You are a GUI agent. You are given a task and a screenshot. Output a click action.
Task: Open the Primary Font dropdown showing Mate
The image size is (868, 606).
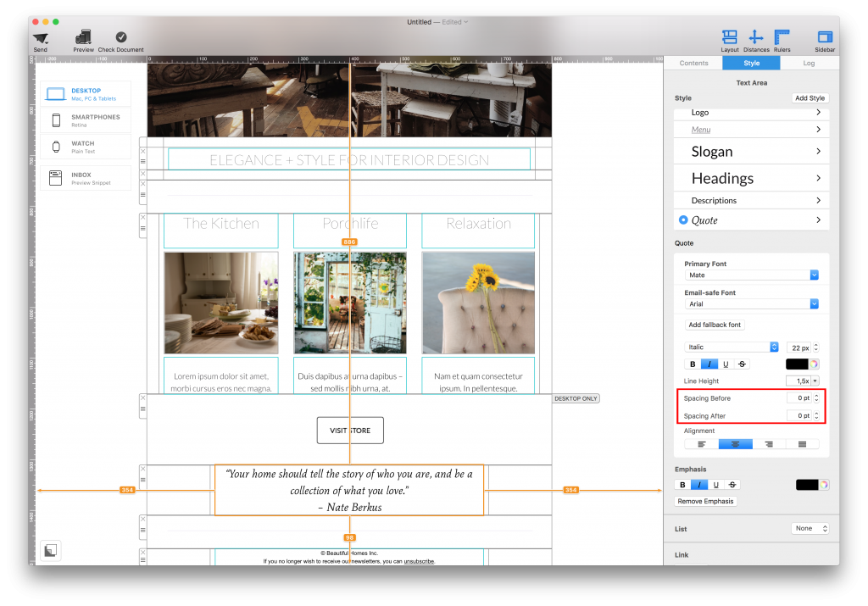[x=751, y=275]
